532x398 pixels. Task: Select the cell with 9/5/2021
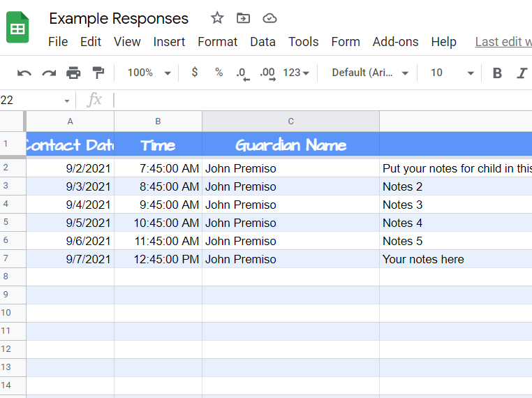70,223
